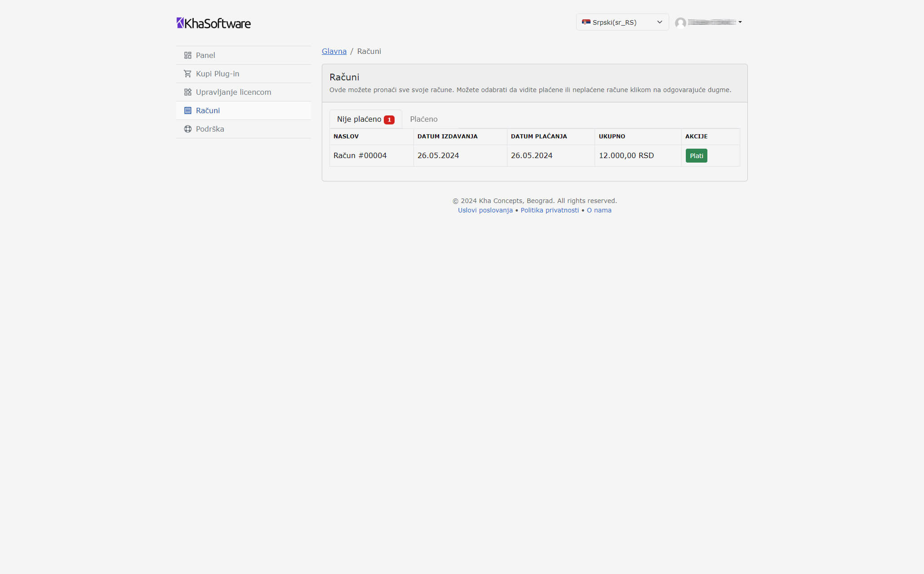The height and width of the screenshot is (574, 924).
Task: Open the Srpski(sr_RS) language dropdown
Action: point(622,22)
